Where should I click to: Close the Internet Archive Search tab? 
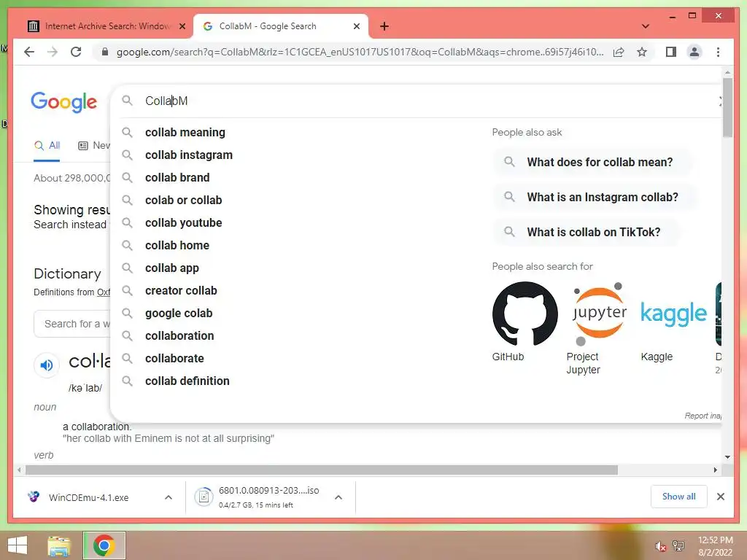(182, 26)
